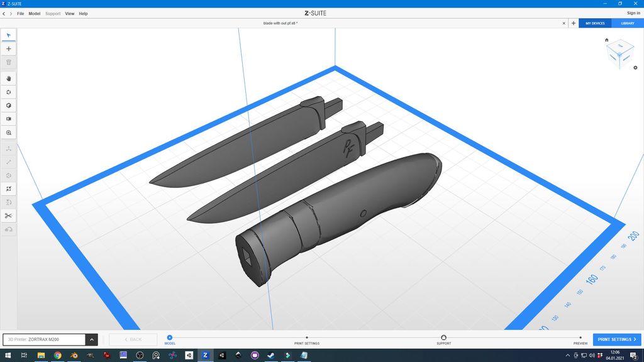Show hidden system tray icons
Viewport: 644px width, 362px height.
568,356
